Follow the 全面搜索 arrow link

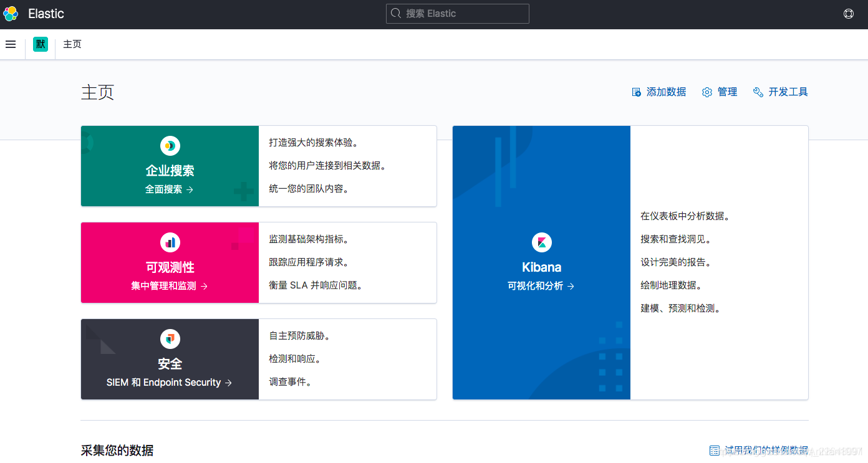[x=170, y=189]
